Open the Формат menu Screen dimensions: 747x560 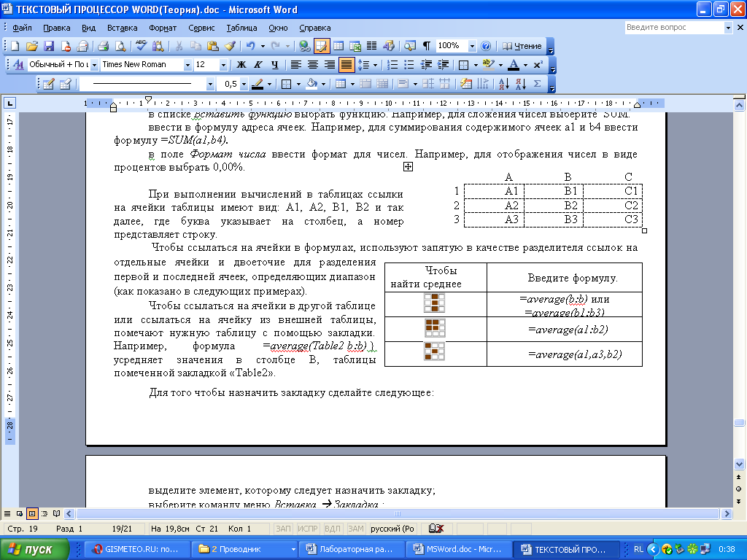click(x=163, y=28)
